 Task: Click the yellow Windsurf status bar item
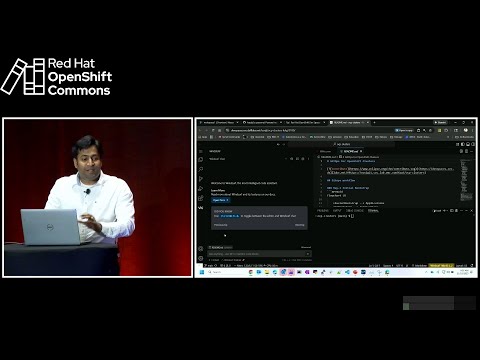point(441,266)
